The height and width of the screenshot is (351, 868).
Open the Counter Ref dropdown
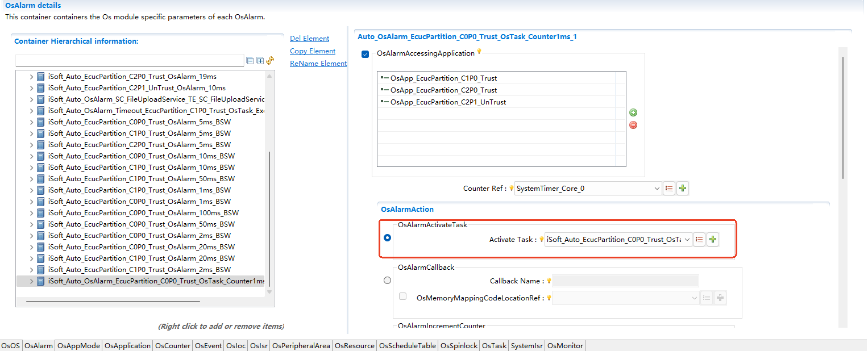tap(657, 189)
